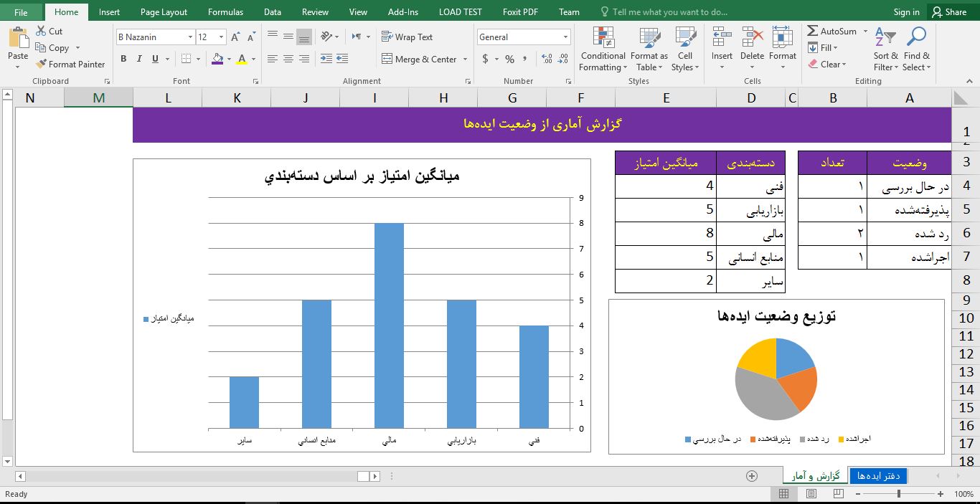
Task: Click the Merge & Center icon
Action: (x=387, y=60)
